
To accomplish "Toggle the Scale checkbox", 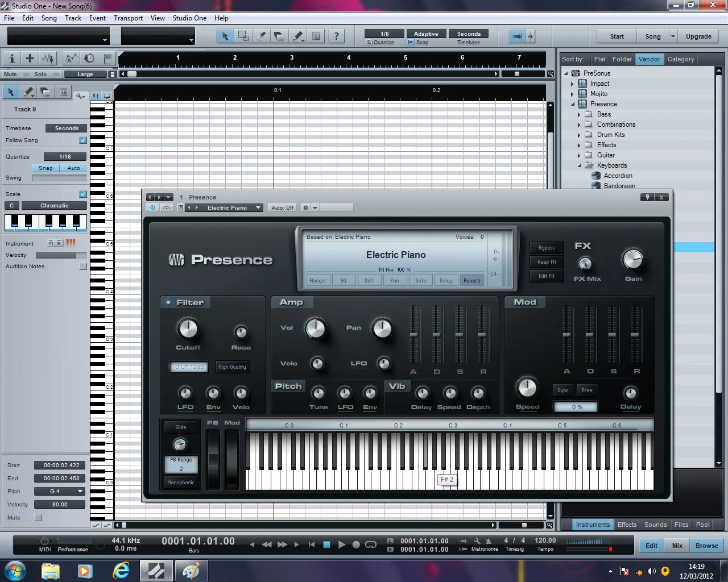I will tap(83, 194).
